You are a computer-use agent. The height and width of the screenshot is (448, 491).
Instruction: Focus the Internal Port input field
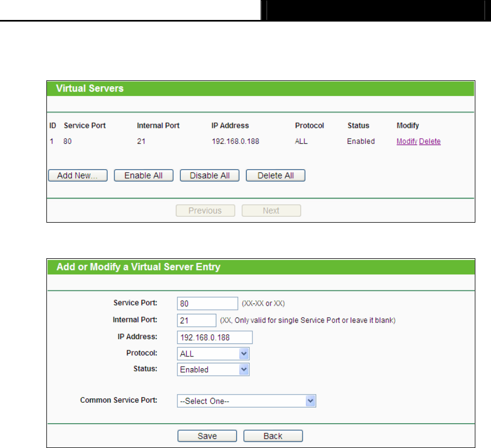pos(196,320)
